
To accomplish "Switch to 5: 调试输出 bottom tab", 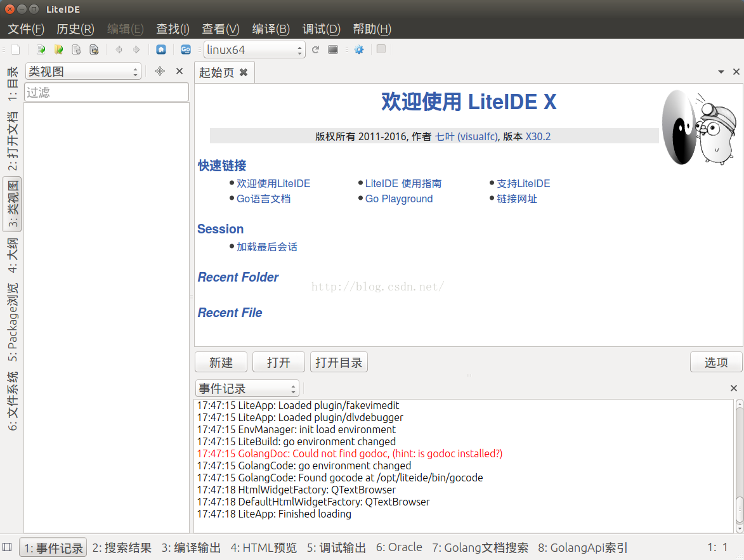I will pos(336,548).
